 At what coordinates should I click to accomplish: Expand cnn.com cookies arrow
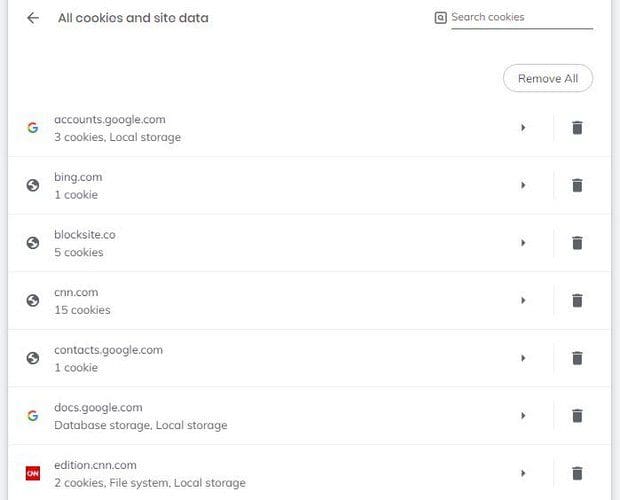pyautogui.click(x=523, y=300)
